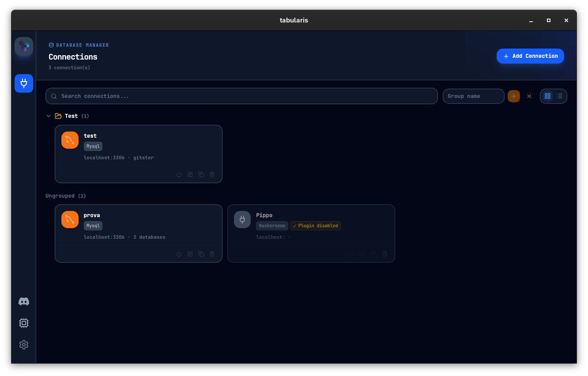Delete the "prova" connection using the trash icon
The height and width of the screenshot is (376, 588).
pyautogui.click(x=212, y=254)
